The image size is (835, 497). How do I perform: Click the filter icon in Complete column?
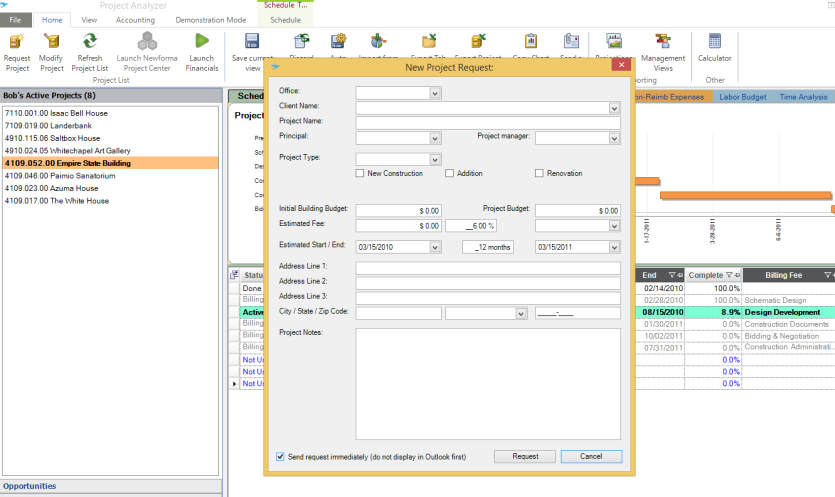729,275
